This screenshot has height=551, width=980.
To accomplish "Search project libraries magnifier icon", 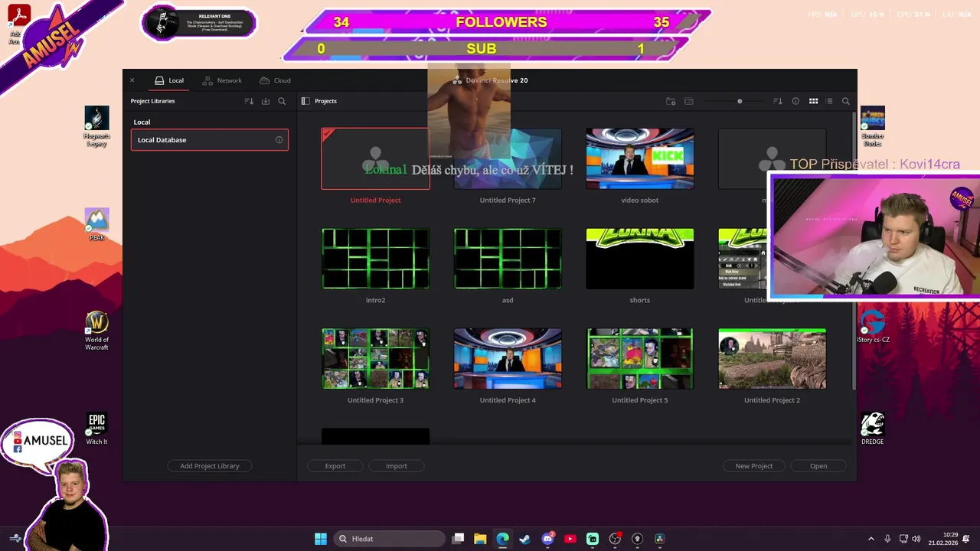I will point(282,101).
